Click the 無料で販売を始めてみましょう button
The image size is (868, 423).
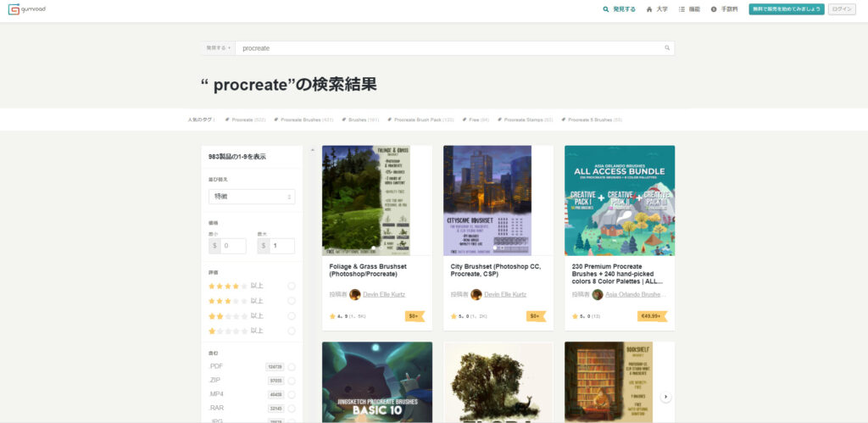click(x=787, y=9)
